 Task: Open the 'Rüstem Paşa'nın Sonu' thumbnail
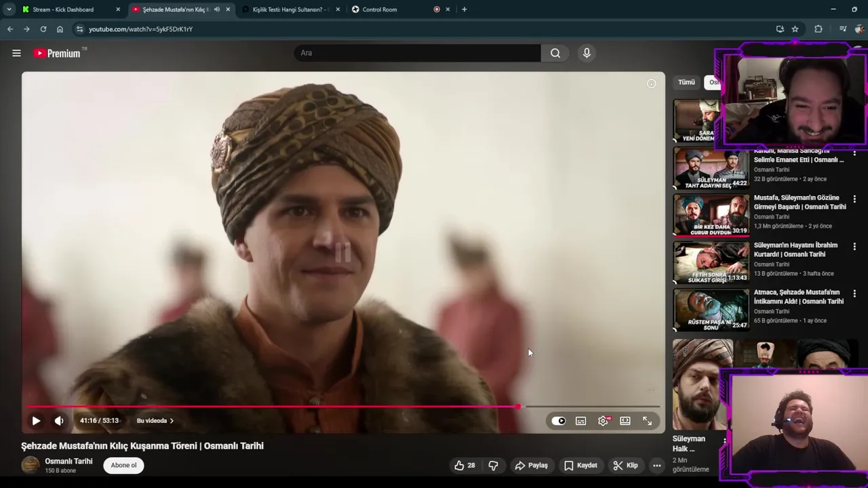point(711,310)
